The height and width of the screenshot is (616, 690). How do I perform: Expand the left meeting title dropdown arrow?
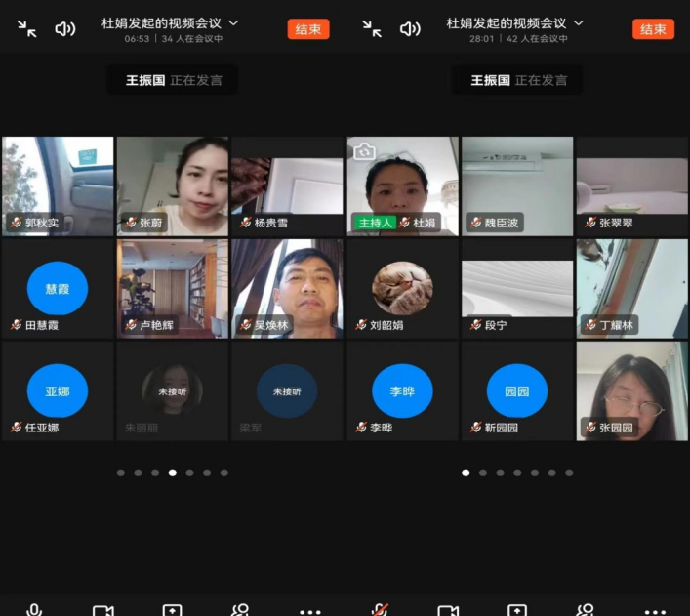(x=233, y=22)
